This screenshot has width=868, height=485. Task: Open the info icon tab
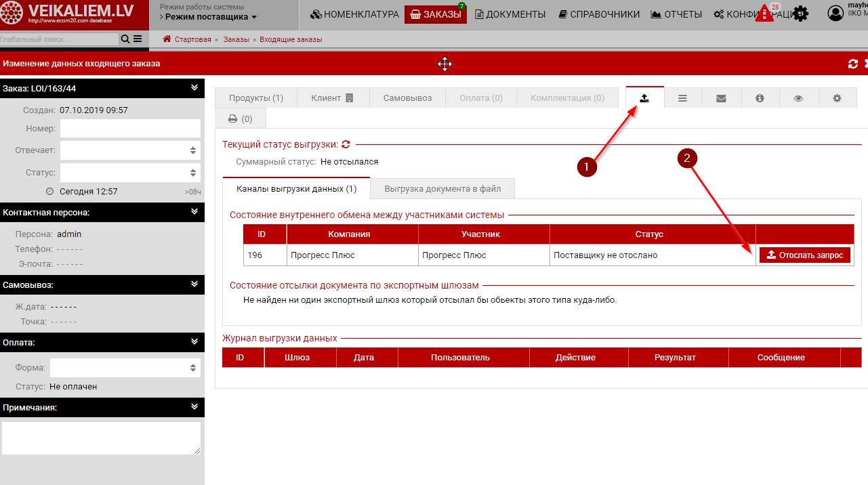click(x=760, y=98)
